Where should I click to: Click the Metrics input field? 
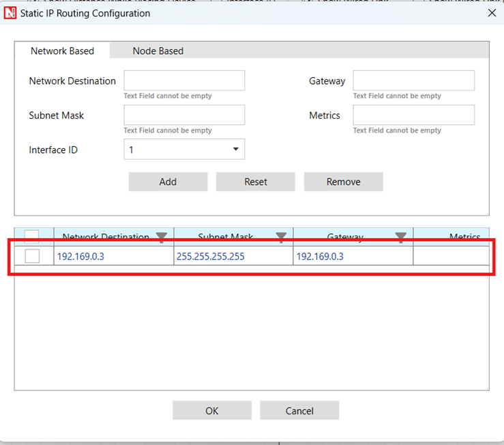coord(413,115)
